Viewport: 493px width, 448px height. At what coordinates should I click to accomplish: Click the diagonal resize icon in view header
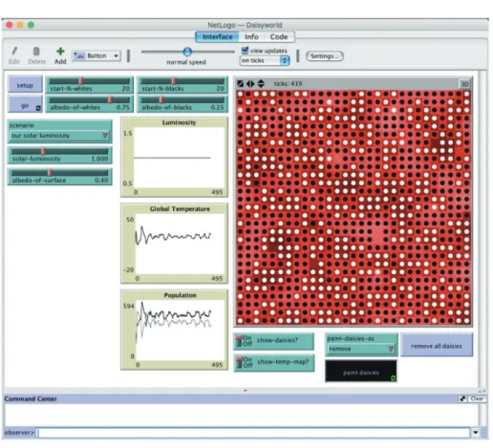(241, 84)
